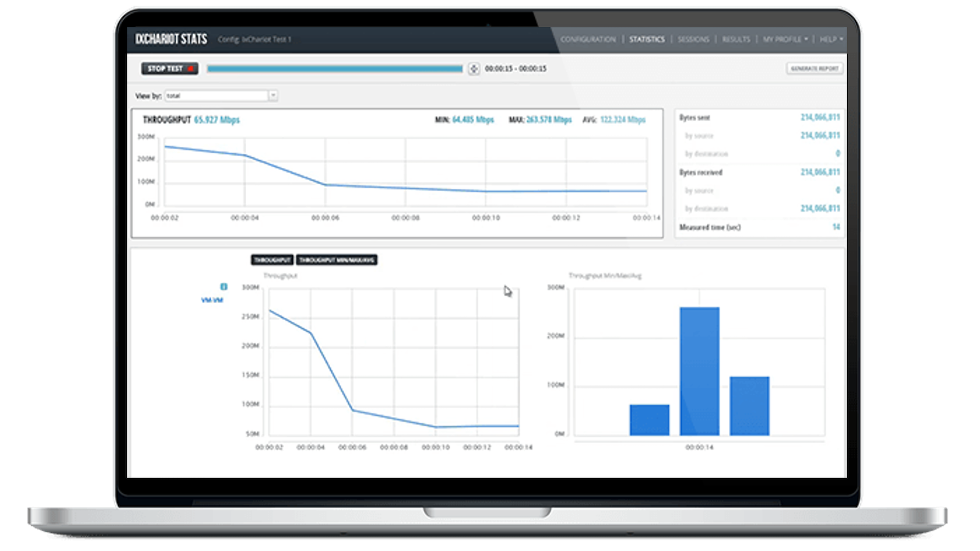The height and width of the screenshot is (551, 980).
Task: Open the Results tab
Action: [736, 39]
